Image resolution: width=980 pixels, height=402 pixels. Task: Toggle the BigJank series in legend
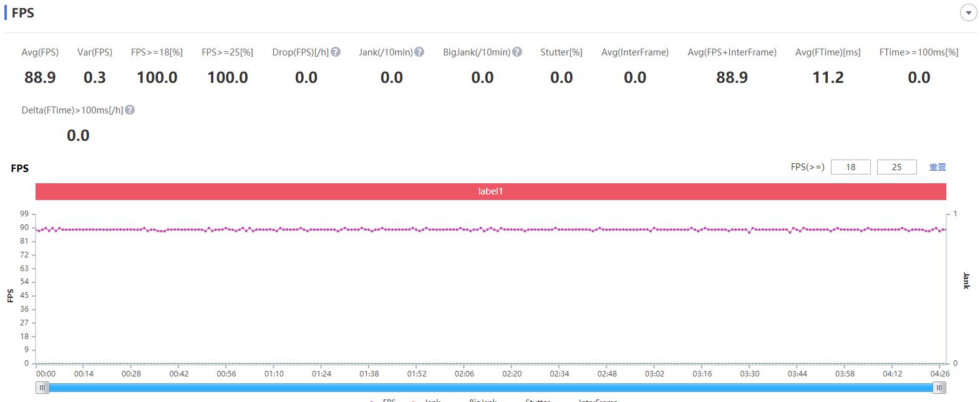[482, 400]
